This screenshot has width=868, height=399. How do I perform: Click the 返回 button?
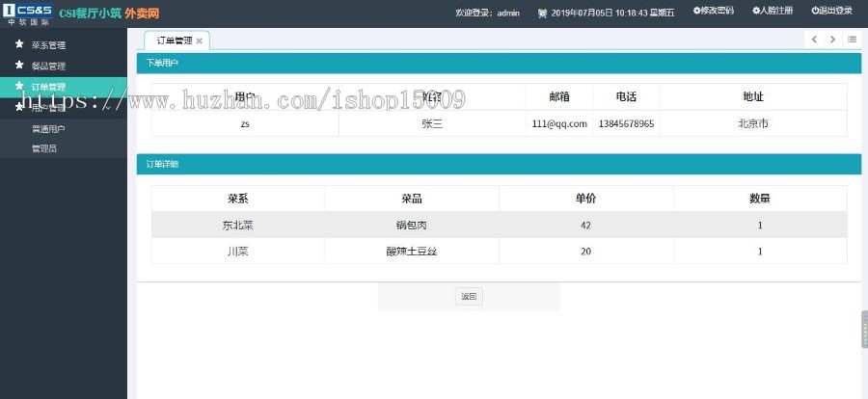coord(469,297)
